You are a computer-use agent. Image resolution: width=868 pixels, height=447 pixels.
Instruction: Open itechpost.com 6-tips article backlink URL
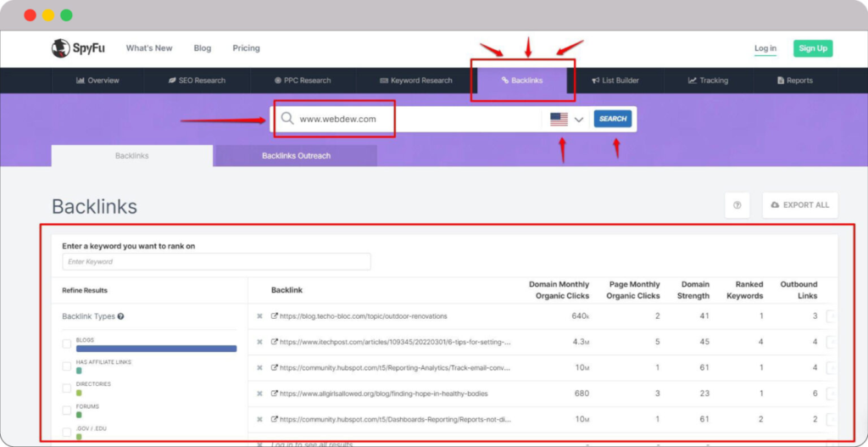pyautogui.click(x=395, y=342)
